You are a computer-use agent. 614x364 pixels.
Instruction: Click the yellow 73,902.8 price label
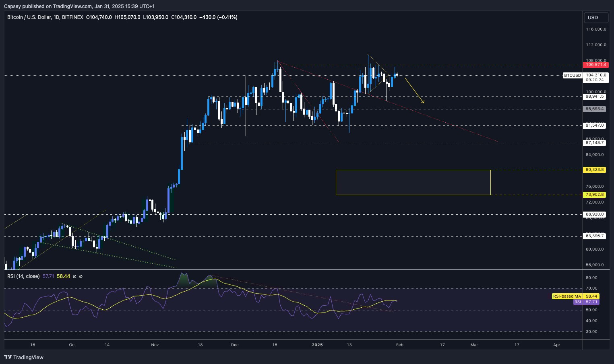pyautogui.click(x=595, y=195)
